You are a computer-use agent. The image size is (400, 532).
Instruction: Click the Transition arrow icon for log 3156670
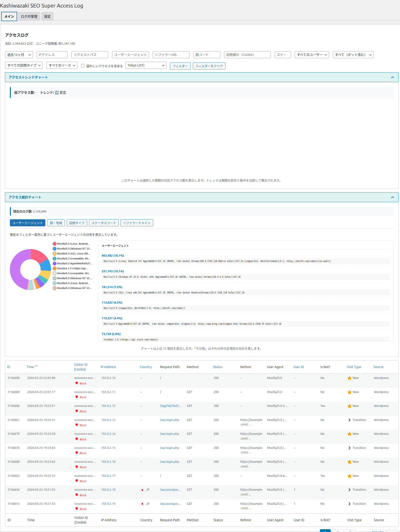(349, 448)
